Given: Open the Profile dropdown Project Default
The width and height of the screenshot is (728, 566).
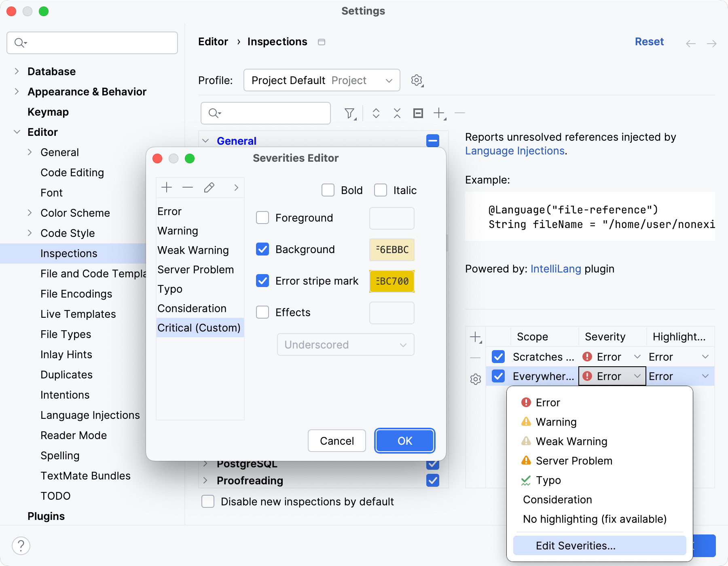Looking at the screenshot, I should click(x=322, y=80).
